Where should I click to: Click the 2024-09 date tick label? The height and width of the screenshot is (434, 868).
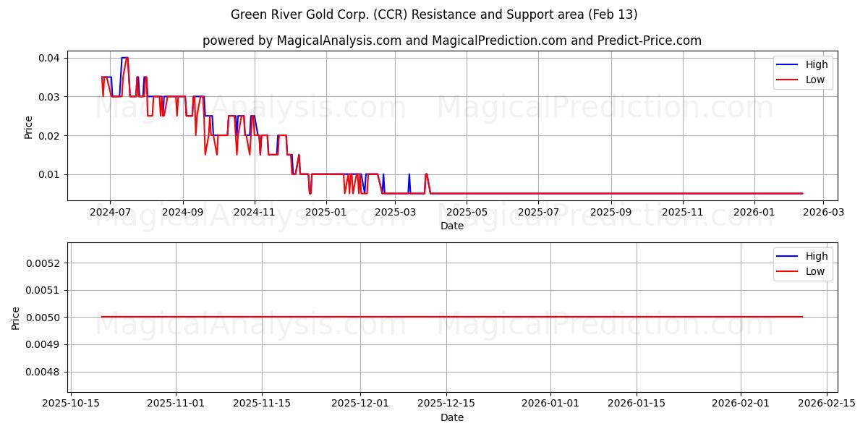(183, 213)
